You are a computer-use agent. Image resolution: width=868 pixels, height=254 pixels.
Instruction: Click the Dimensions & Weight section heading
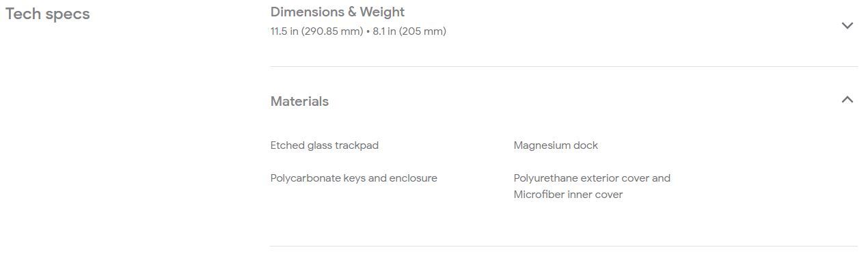(338, 12)
